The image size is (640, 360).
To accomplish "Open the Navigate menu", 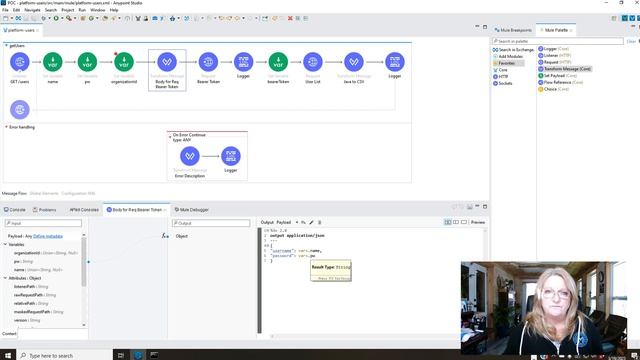I will (32, 10).
